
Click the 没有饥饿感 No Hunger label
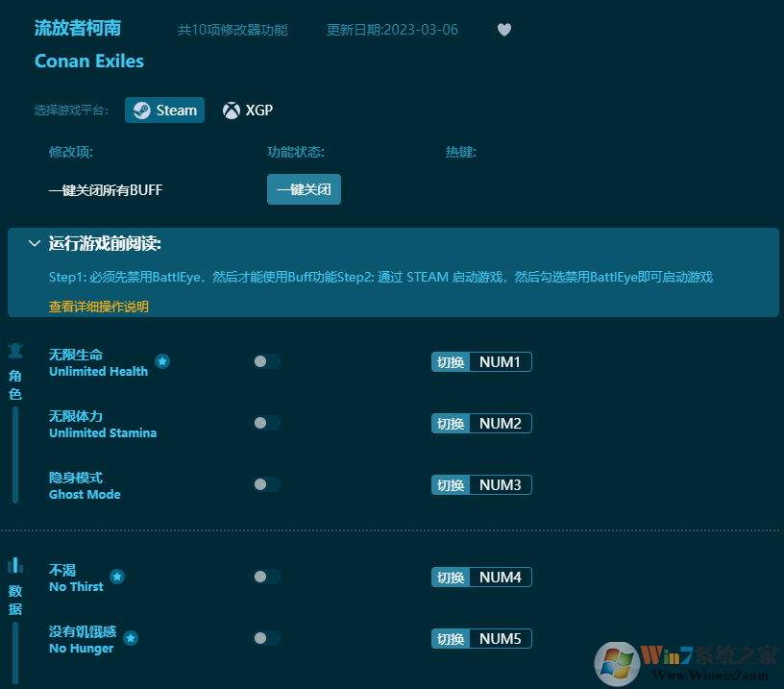click(x=83, y=640)
